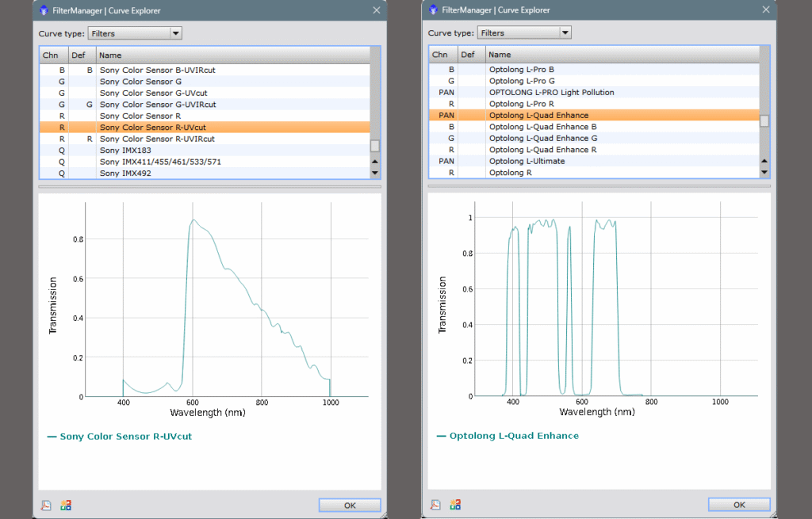Viewport: 812px width, 519px height.
Task: Select the Optolong L-Quad Enhance B row
Action: 595,127
